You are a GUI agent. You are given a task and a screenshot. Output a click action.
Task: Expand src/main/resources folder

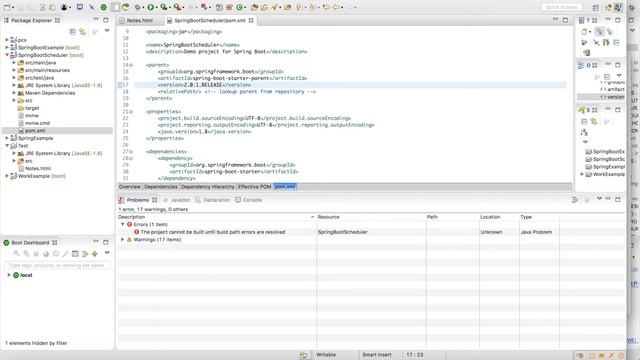click(x=14, y=70)
